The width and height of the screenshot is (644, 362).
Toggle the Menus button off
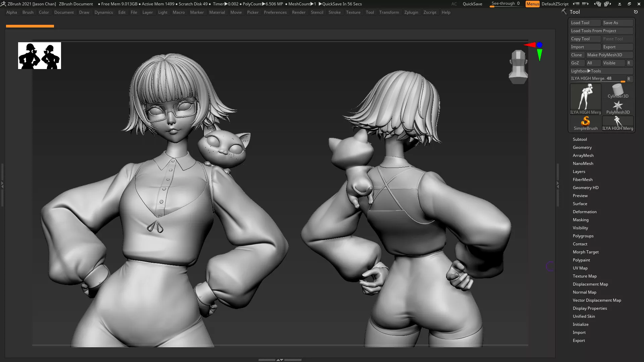point(532,4)
